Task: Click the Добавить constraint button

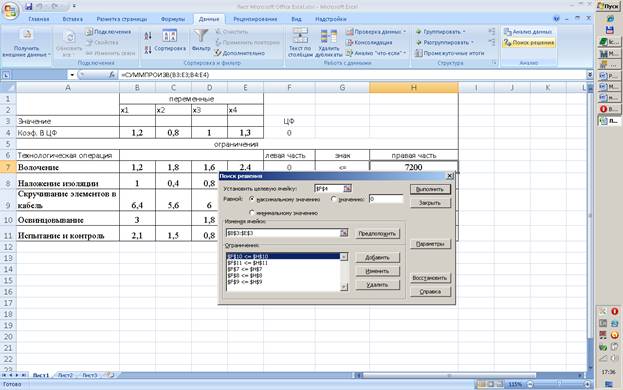Action: [x=377, y=257]
